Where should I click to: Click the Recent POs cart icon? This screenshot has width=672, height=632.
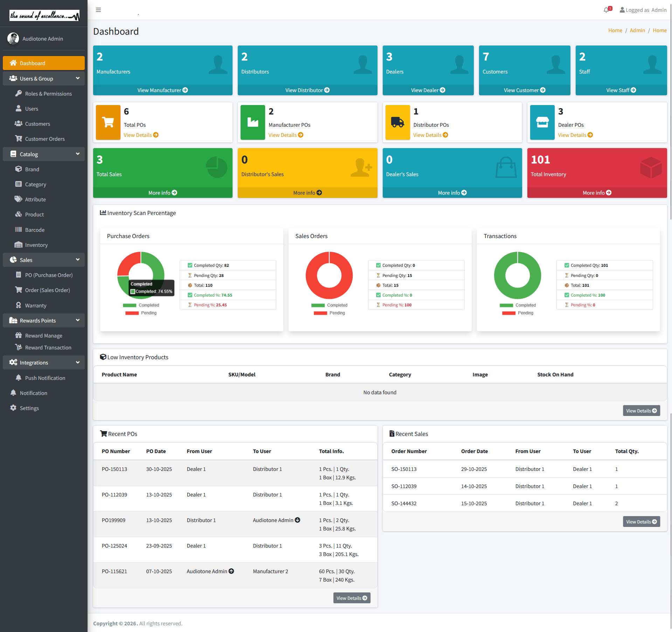(103, 433)
